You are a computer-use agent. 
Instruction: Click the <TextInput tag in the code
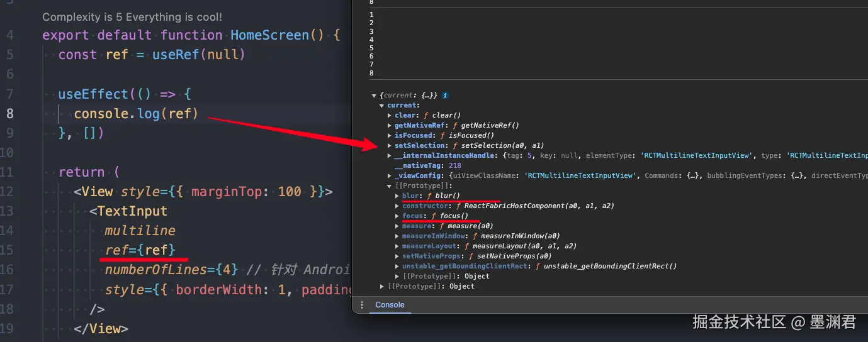[128, 211]
